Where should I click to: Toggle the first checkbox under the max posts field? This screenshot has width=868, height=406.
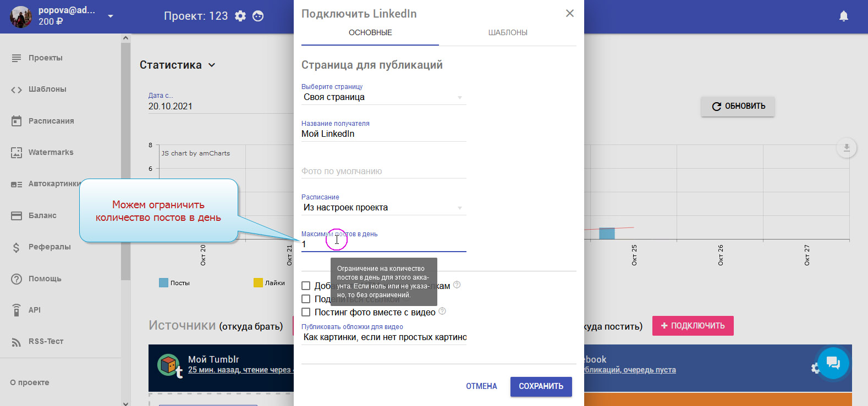tap(306, 286)
